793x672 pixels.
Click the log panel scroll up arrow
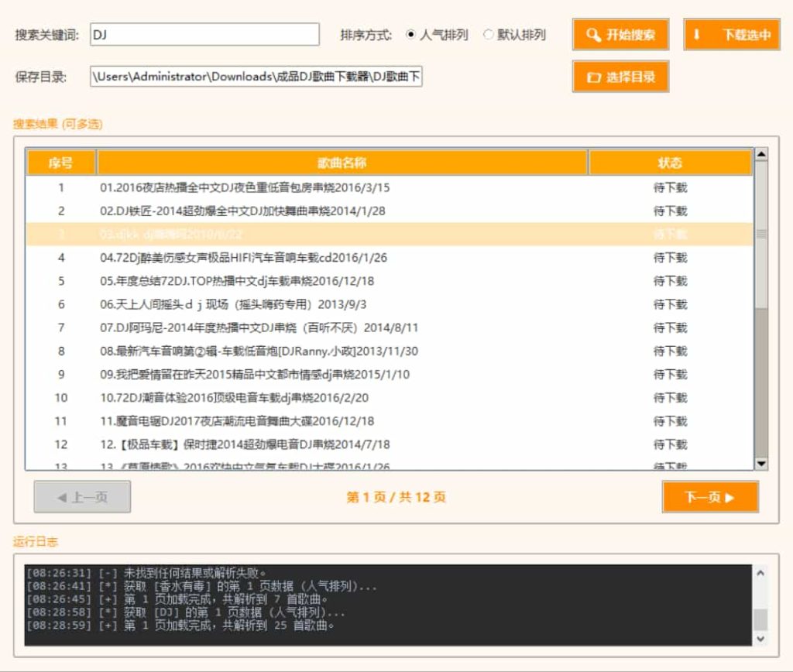point(760,574)
